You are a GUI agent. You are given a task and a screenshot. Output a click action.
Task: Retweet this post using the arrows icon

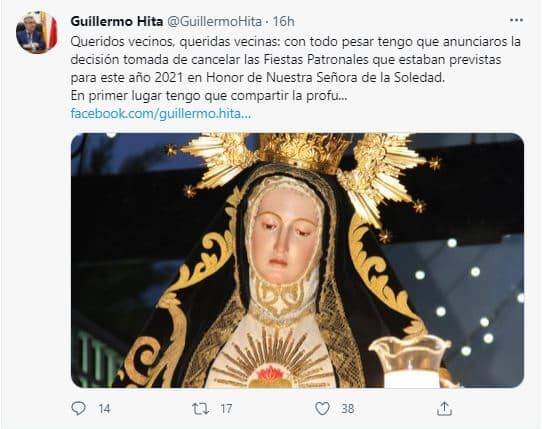pyautogui.click(x=200, y=409)
